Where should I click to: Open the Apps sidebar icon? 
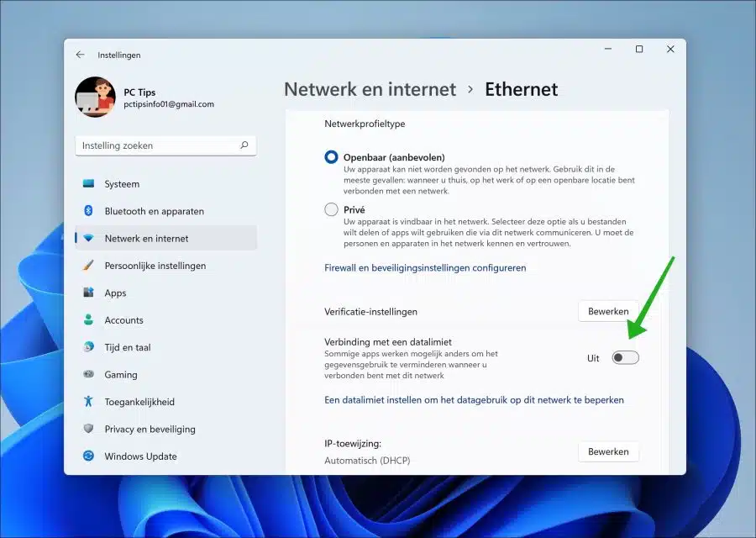(88, 293)
